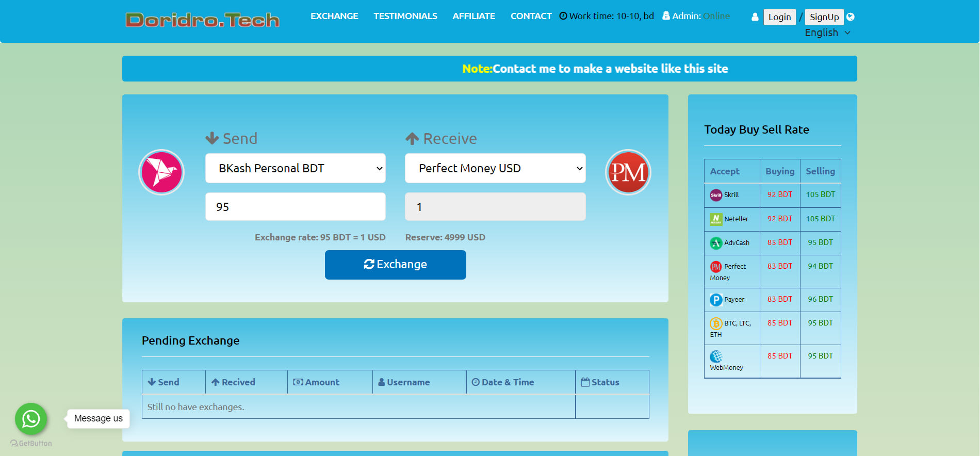Open the EXCHANGE menu item
The width and height of the screenshot is (980, 456).
coord(334,16)
